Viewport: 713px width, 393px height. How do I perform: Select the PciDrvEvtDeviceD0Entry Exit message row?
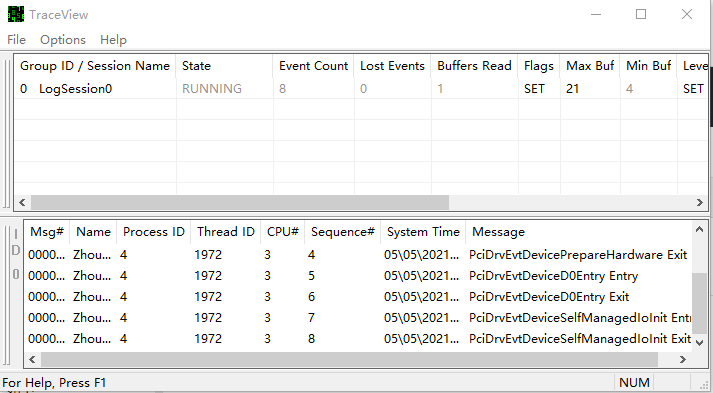tap(358, 297)
